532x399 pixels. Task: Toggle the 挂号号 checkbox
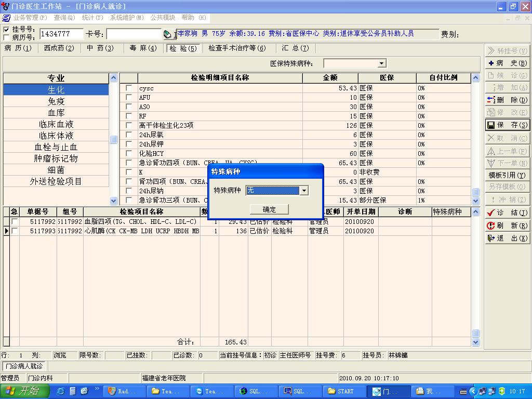tap(6, 30)
